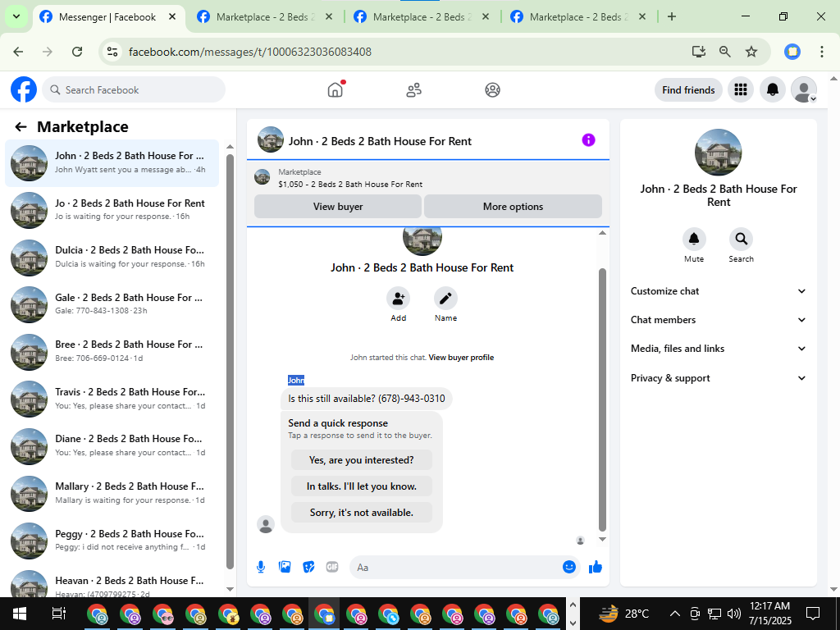840x630 pixels.
Task: Open Chrome three-dot menu
Action: (822, 52)
